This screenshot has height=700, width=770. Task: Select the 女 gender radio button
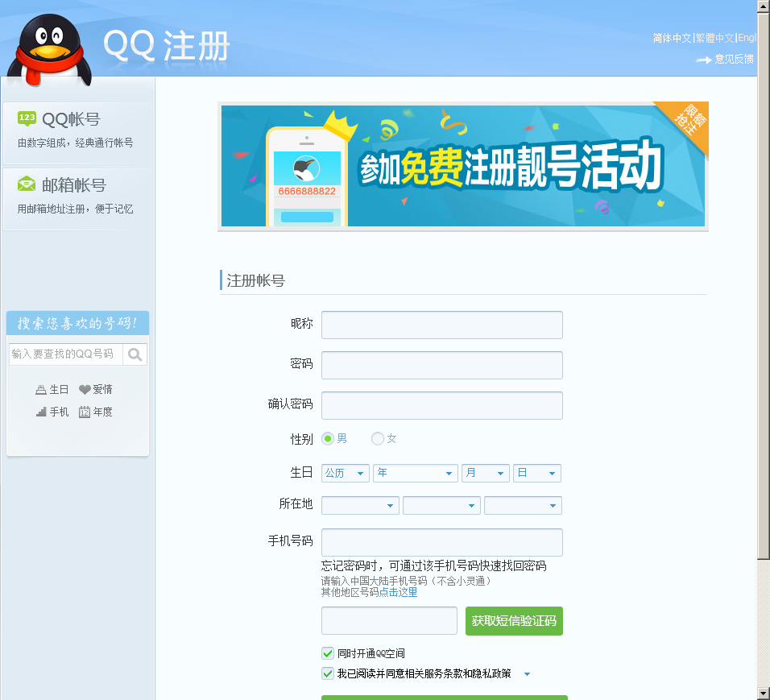[377, 438]
